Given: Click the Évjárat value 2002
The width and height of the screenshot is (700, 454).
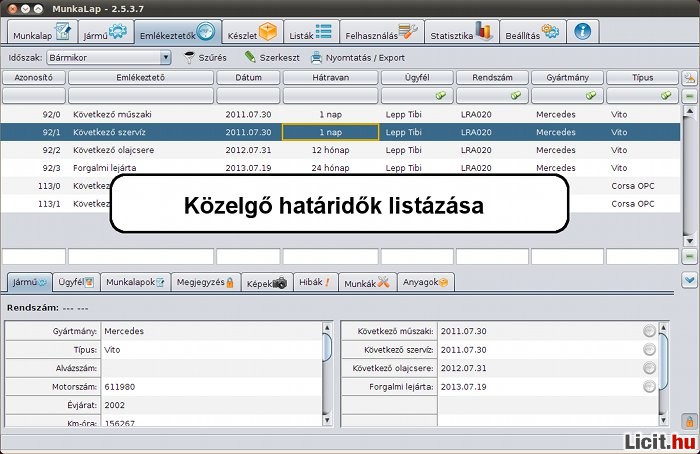Looking at the screenshot, I should (x=115, y=405).
